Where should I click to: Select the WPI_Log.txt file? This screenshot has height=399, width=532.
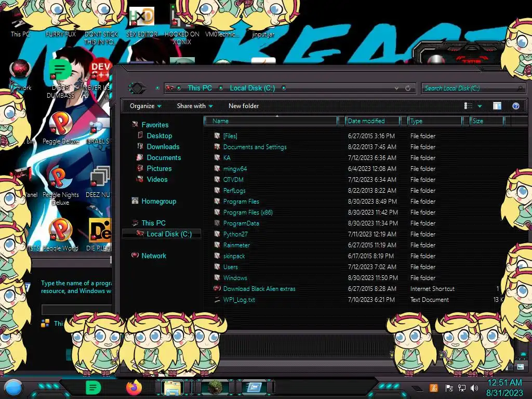point(239,300)
